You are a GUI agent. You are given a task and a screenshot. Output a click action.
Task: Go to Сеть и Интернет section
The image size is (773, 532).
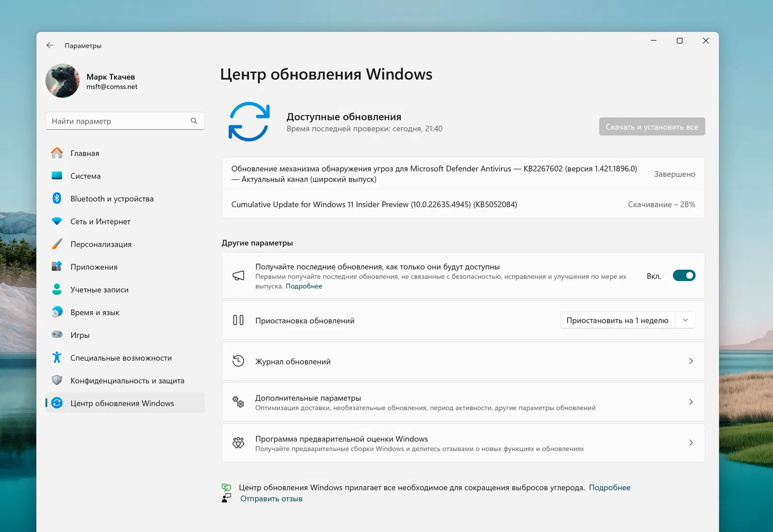click(100, 221)
